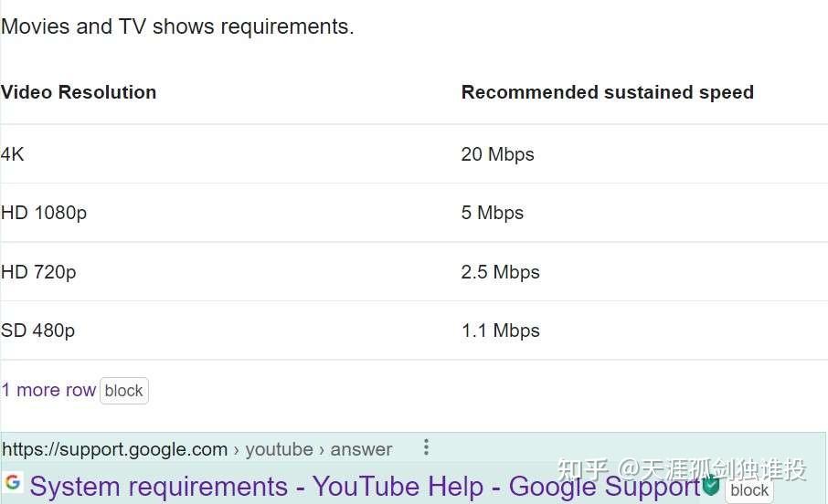
Task: Click the 5 Mbps speed cell
Action: tap(492, 213)
